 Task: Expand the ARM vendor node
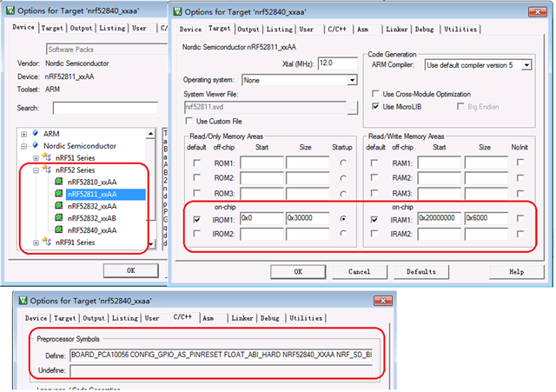coord(23,134)
